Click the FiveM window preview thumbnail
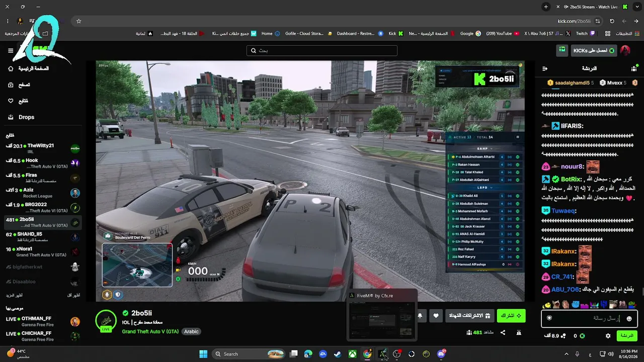This screenshot has width=644, height=362. tap(382, 320)
